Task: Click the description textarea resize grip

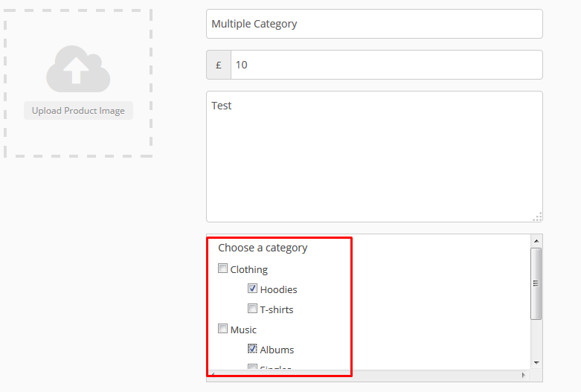Action: point(537,216)
